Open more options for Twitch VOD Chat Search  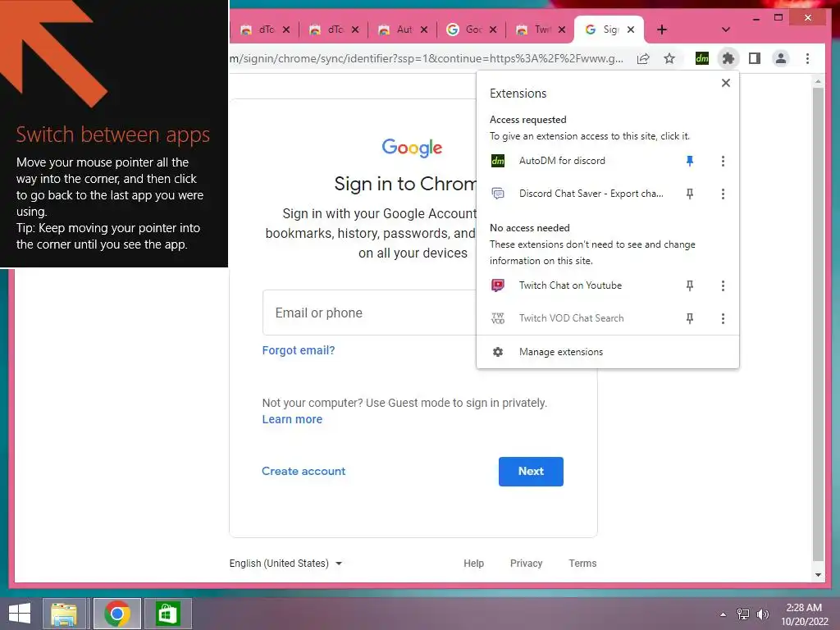coord(723,319)
